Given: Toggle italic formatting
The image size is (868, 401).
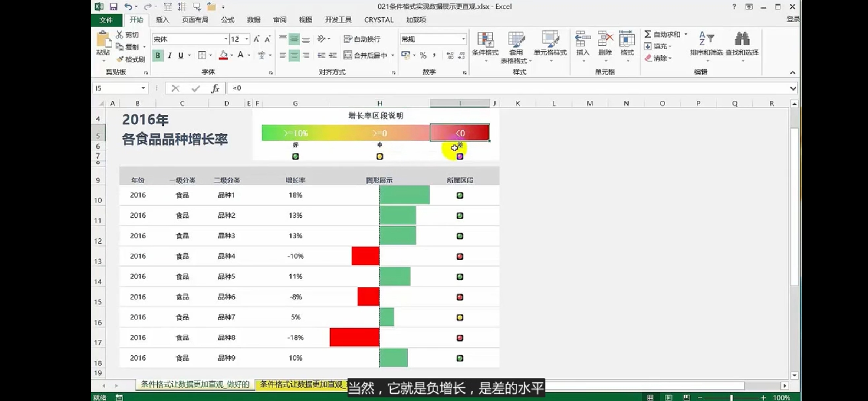Looking at the screenshot, I should pos(170,55).
